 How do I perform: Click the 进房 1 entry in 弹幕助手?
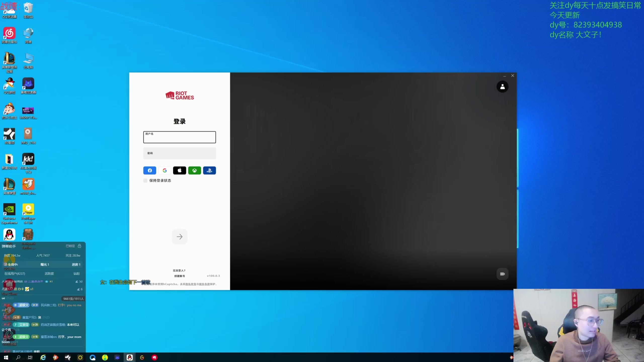tap(76, 264)
